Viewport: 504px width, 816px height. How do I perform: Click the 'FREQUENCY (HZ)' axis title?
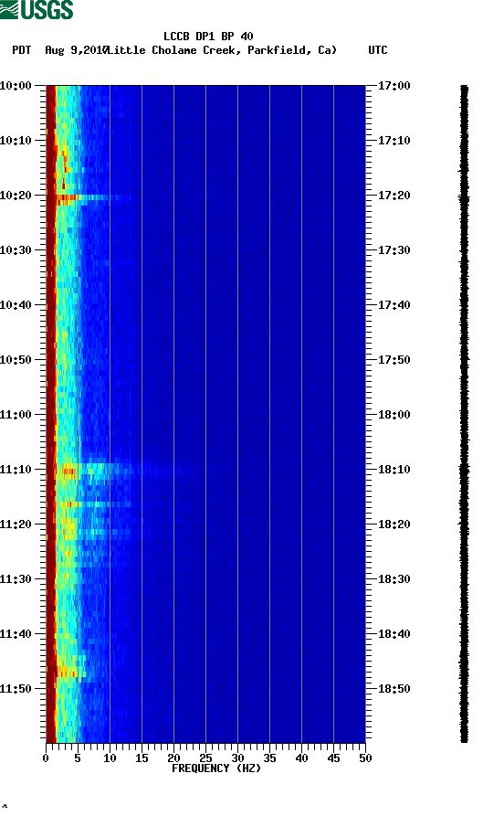[x=216, y=768]
